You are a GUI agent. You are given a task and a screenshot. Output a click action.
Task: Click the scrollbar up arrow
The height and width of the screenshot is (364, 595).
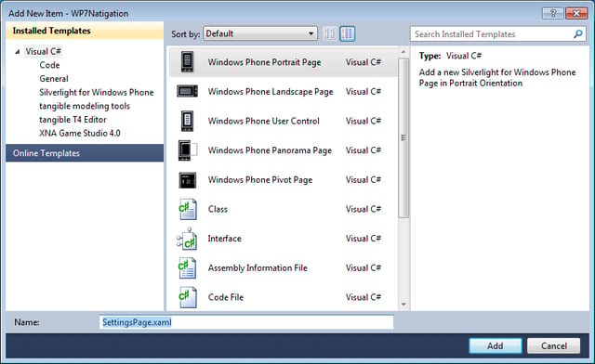tap(403, 52)
